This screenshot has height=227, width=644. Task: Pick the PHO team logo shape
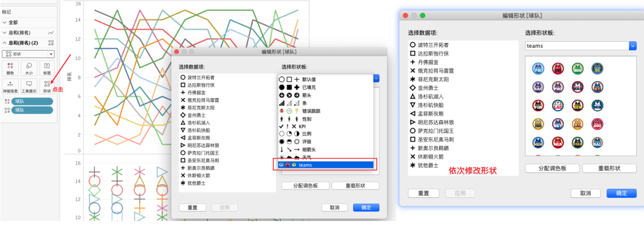point(558,87)
